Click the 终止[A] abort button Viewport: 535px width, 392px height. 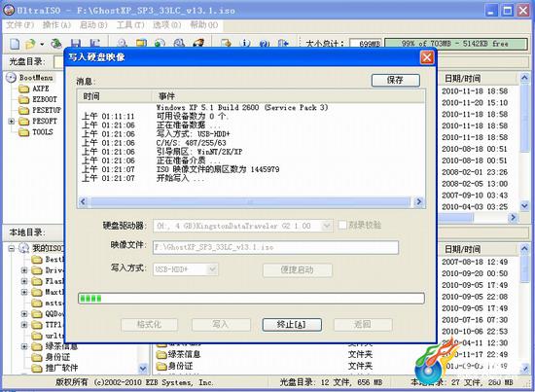tap(292, 325)
